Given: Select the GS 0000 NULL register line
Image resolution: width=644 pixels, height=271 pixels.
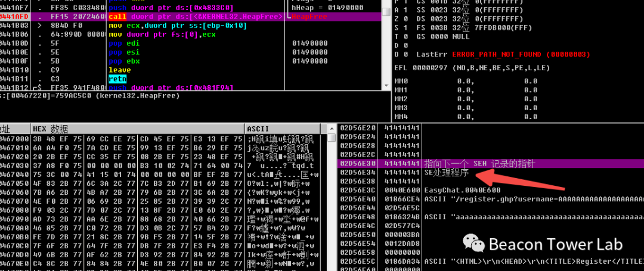Looking at the screenshot, I should 443,37.
